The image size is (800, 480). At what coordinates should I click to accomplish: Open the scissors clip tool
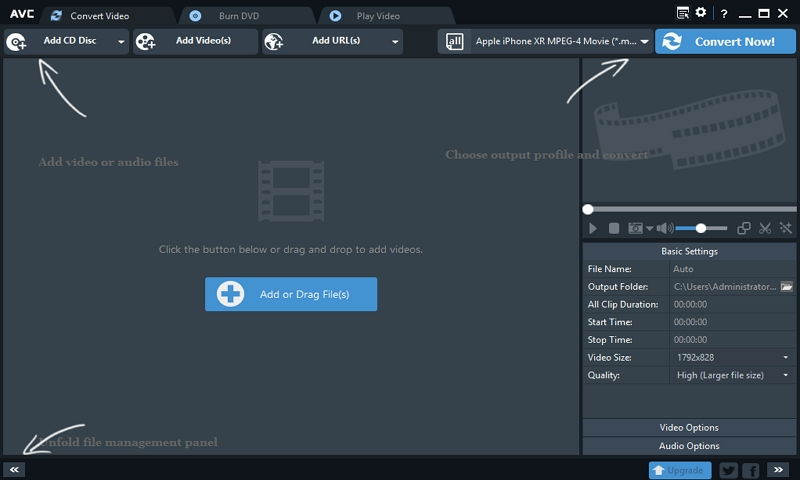point(765,228)
